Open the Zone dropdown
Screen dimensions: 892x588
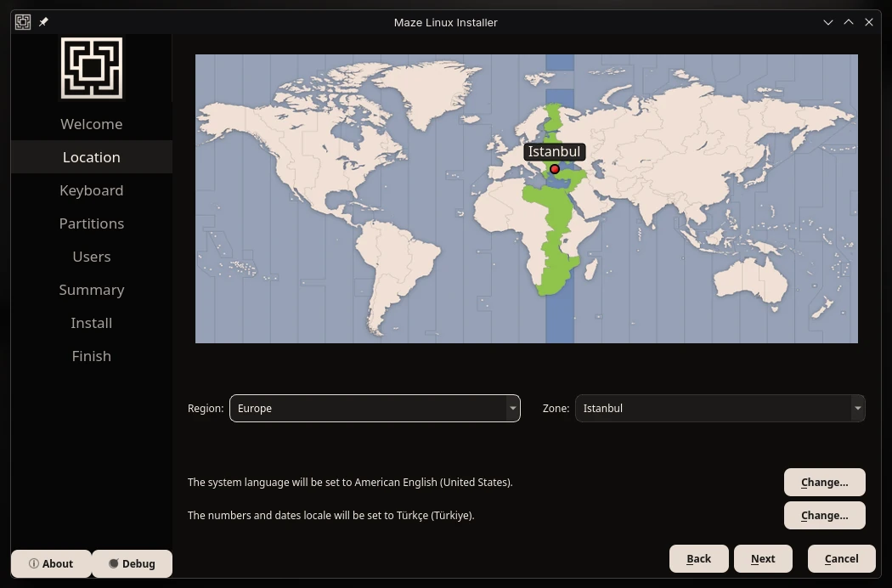click(720, 408)
